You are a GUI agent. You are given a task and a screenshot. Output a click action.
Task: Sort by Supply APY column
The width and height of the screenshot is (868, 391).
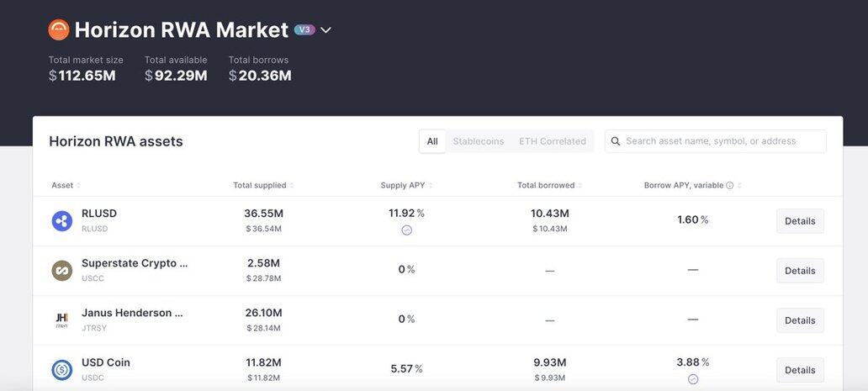407,185
